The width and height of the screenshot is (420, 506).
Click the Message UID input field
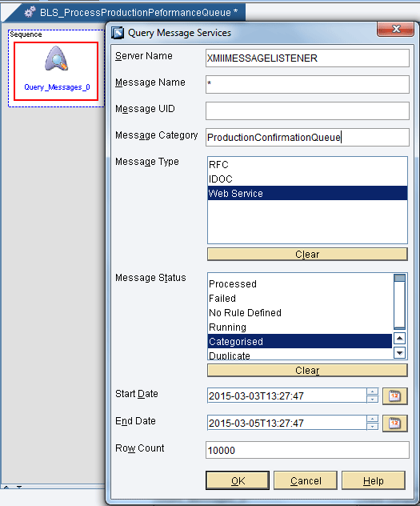pyautogui.click(x=307, y=110)
